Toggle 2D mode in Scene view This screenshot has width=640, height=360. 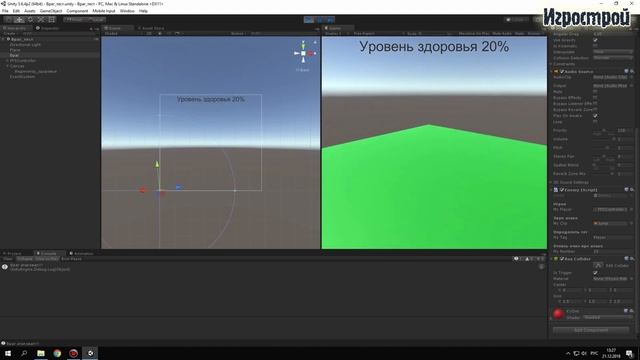pos(149,33)
